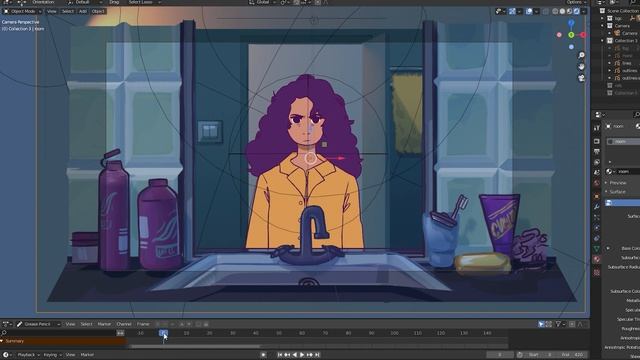Toggle X-ray mode in viewport header
The image size is (640, 360).
(x=546, y=11)
